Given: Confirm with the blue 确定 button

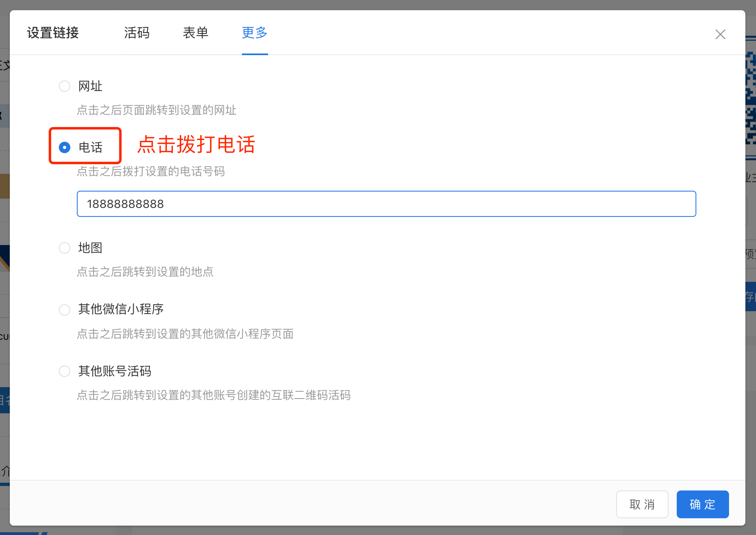Looking at the screenshot, I should tap(702, 504).
